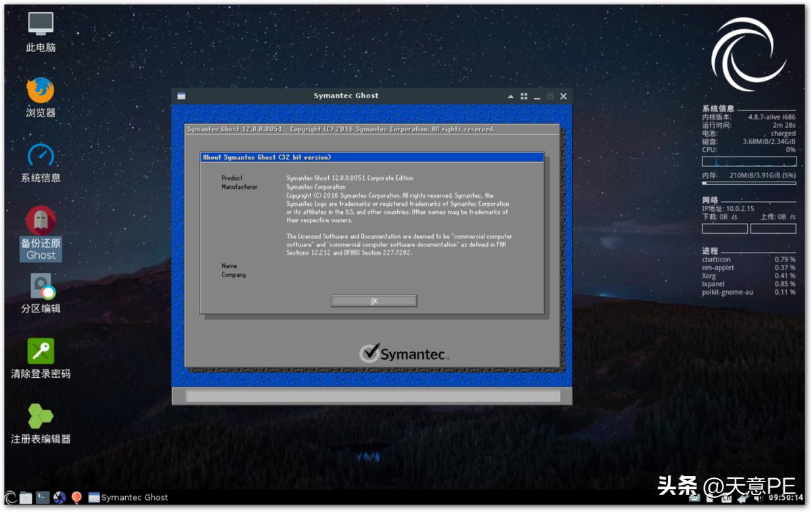Screen dimensions: 812x512
Task: Click the Name label in About dialog
Action: pos(229,266)
